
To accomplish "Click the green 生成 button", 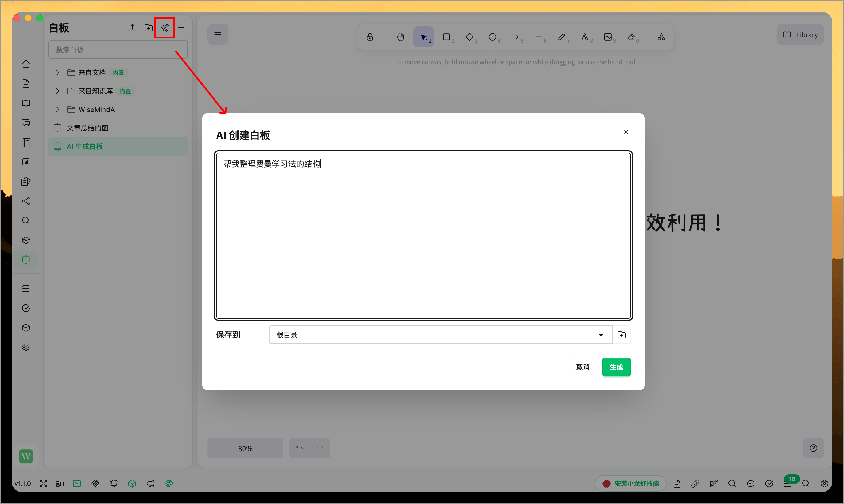I will (616, 367).
